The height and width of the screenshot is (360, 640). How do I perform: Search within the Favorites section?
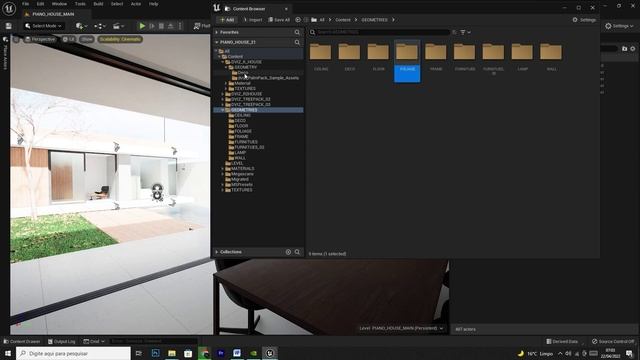pos(297,32)
